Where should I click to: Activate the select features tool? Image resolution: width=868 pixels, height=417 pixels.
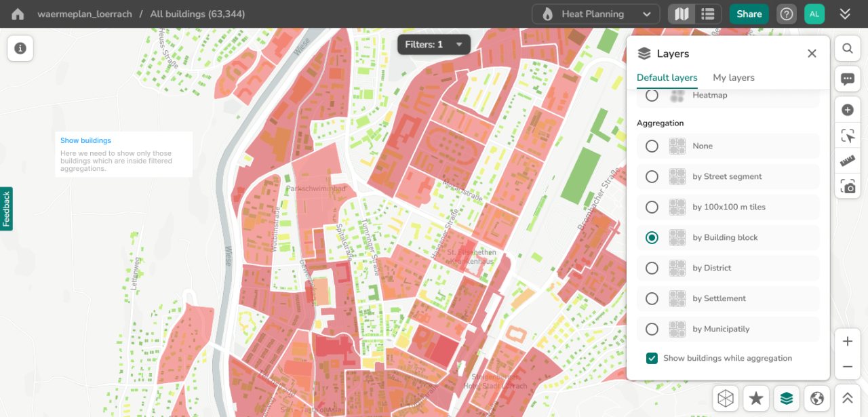pyautogui.click(x=848, y=135)
